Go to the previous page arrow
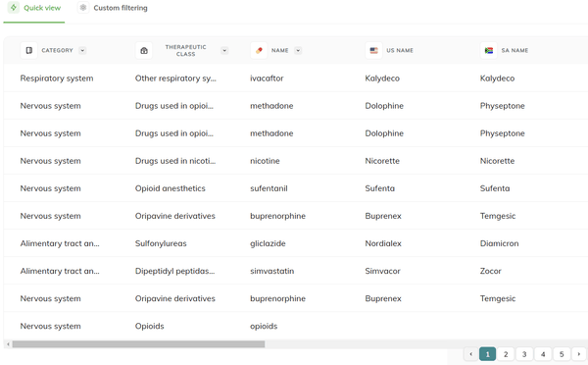 click(x=471, y=354)
